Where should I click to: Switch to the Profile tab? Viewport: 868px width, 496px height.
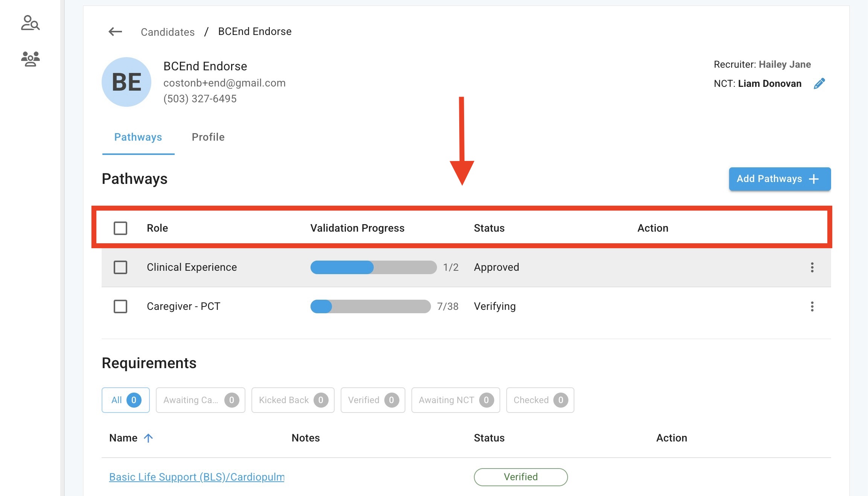pyautogui.click(x=208, y=137)
